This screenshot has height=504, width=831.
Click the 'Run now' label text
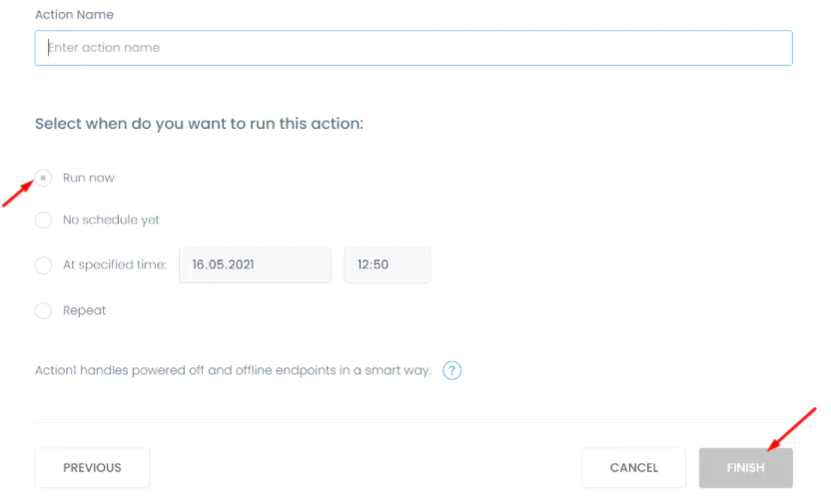pyautogui.click(x=89, y=178)
